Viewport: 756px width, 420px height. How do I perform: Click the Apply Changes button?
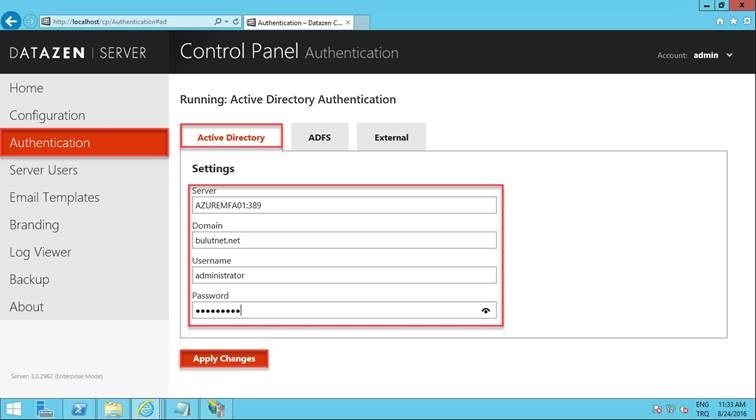click(224, 359)
